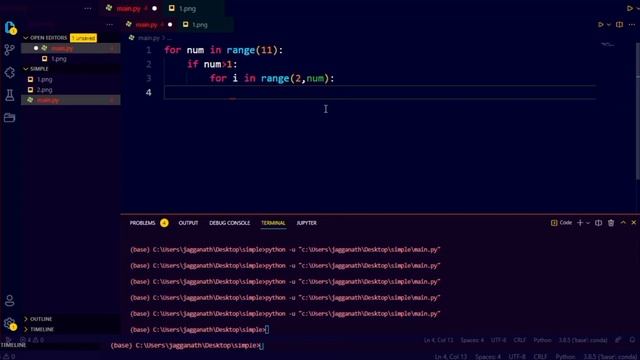Image resolution: width=640 pixels, height=360 pixels.
Task: Click the Problems count badge 4
Action: [164, 223]
